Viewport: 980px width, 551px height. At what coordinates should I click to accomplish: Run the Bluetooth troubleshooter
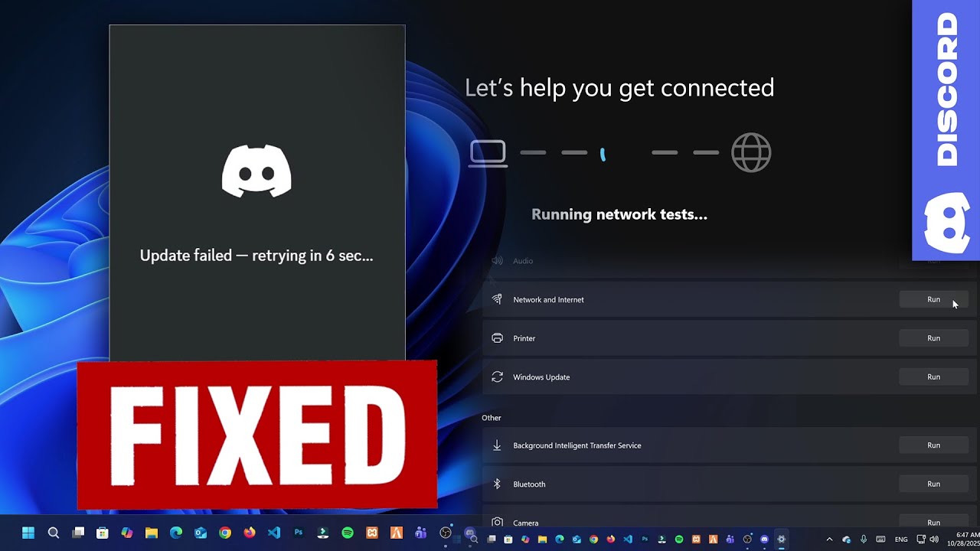click(x=933, y=484)
